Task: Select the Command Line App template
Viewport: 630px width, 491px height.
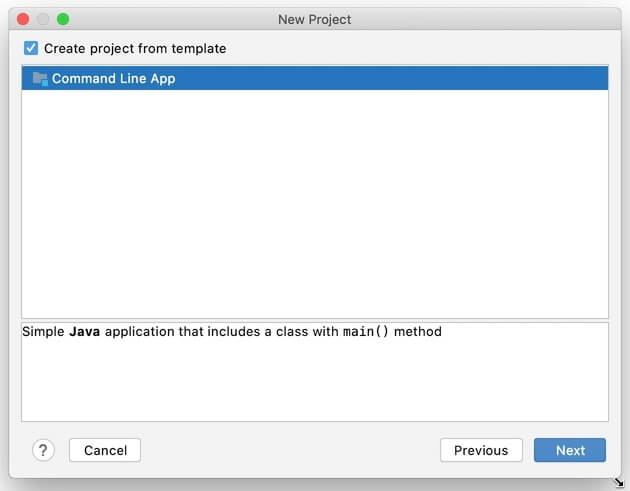Action: pyautogui.click(x=113, y=78)
